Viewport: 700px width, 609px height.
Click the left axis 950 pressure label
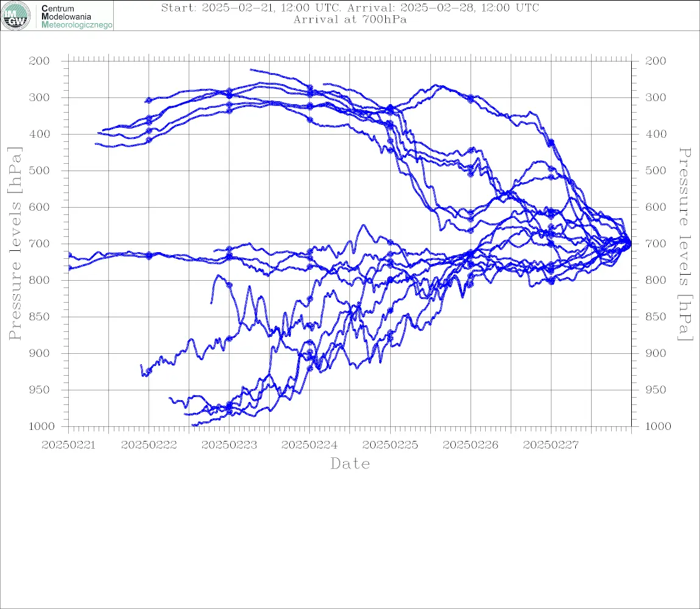pos(39,390)
